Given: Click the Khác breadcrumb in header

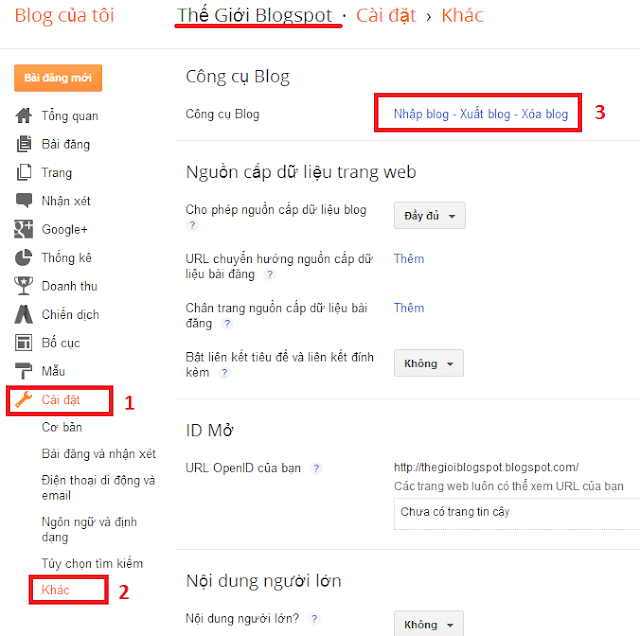Looking at the screenshot, I should (x=462, y=16).
